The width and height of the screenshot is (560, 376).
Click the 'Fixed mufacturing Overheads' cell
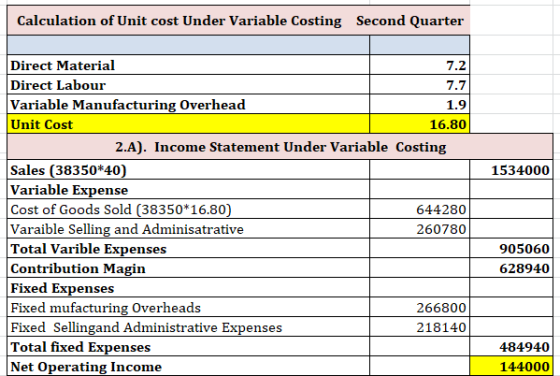tap(188, 307)
